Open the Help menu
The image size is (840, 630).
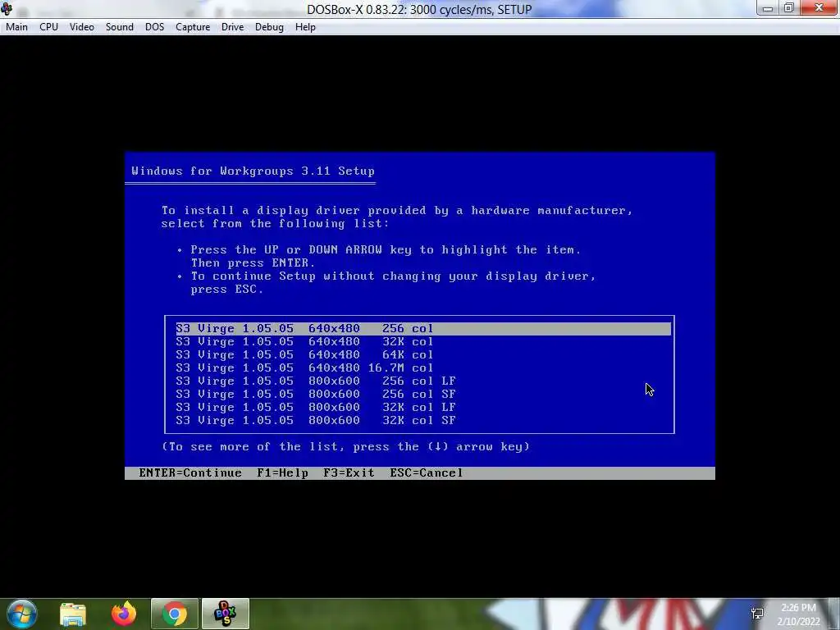[305, 27]
